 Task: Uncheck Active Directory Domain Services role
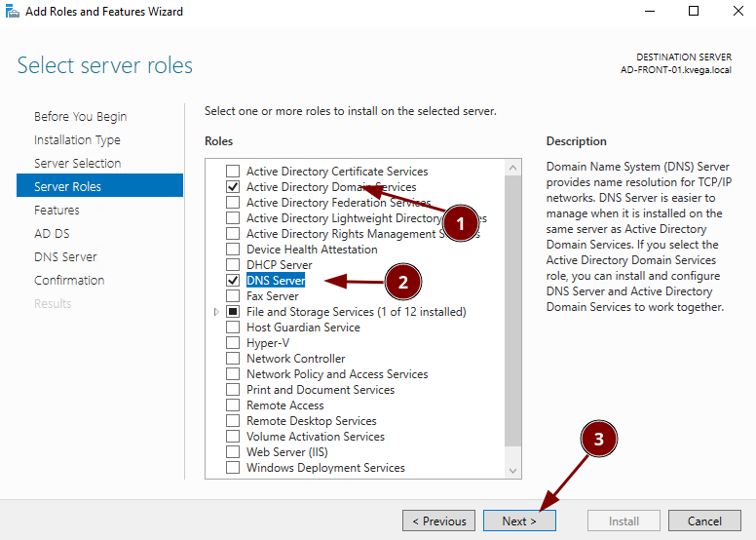click(x=232, y=187)
